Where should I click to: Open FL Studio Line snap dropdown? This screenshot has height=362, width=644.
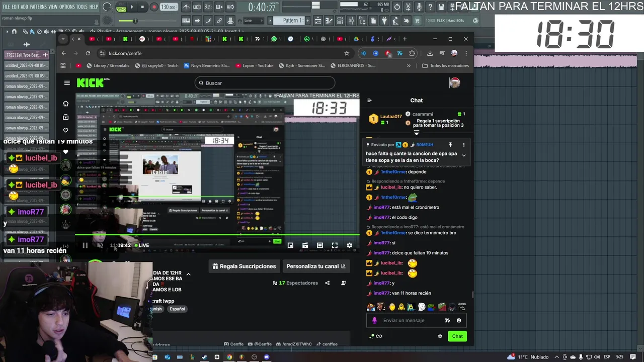253,21
